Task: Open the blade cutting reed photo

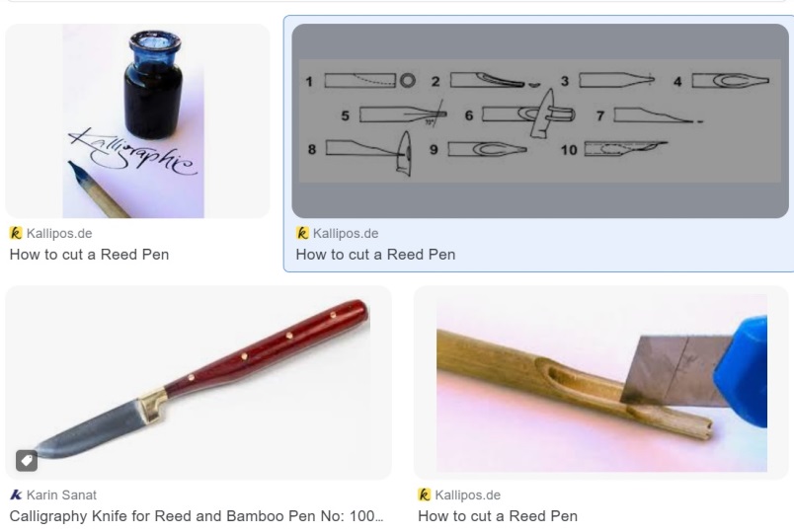Action: (x=601, y=382)
